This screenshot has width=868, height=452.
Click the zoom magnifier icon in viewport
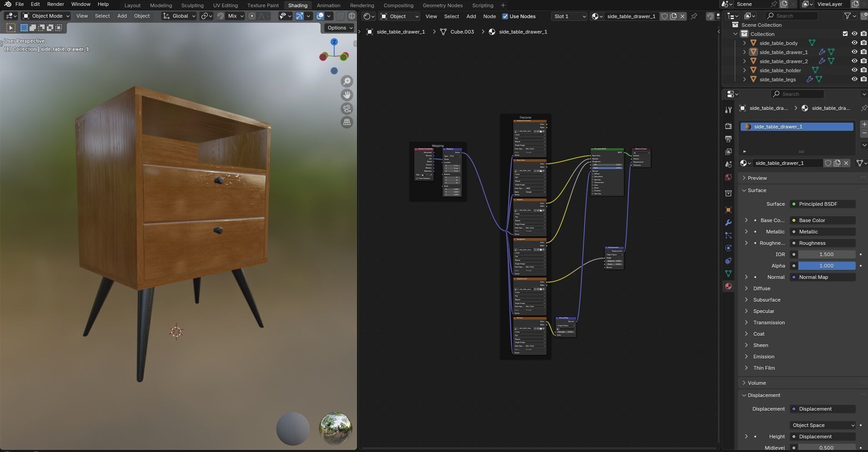click(x=347, y=81)
